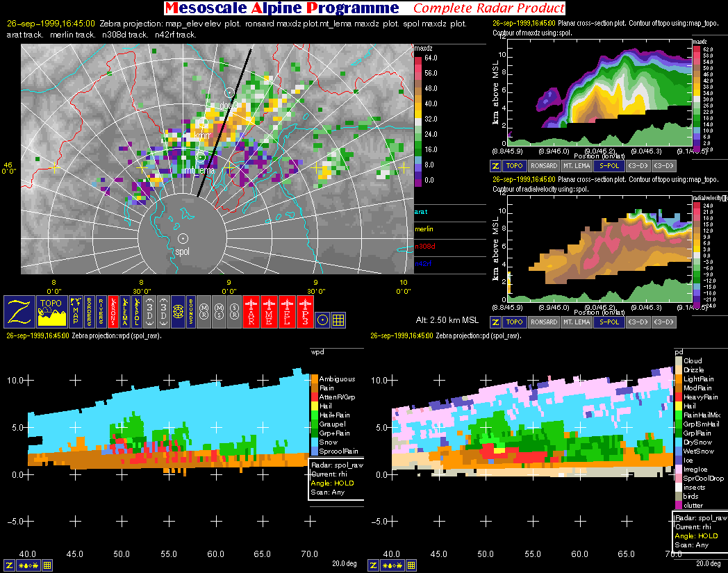Click the red P3 aircraft track icon
The width and height of the screenshot is (728, 573).
tap(306, 312)
